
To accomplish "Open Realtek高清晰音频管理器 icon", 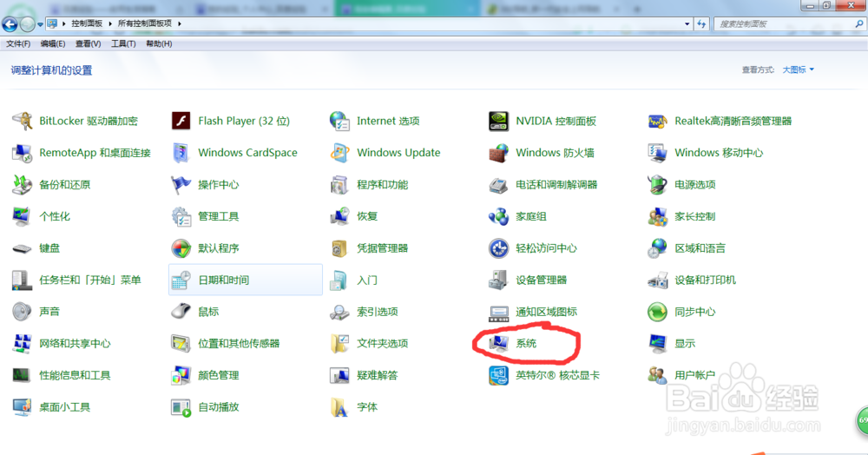I will pos(657,121).
